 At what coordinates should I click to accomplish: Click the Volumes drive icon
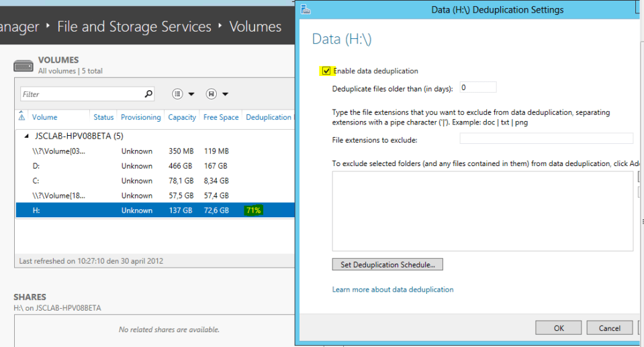(24, 65)
